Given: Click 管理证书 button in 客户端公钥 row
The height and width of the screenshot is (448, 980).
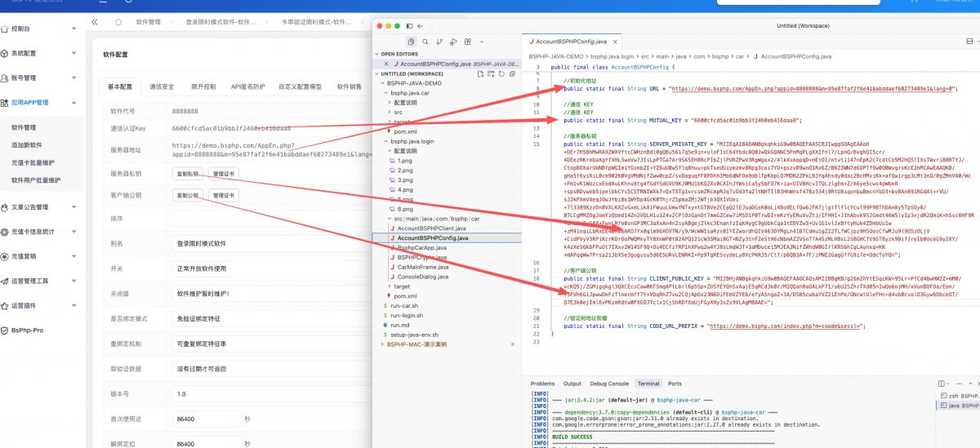Looking at the screenshot, I should (223, 196).
